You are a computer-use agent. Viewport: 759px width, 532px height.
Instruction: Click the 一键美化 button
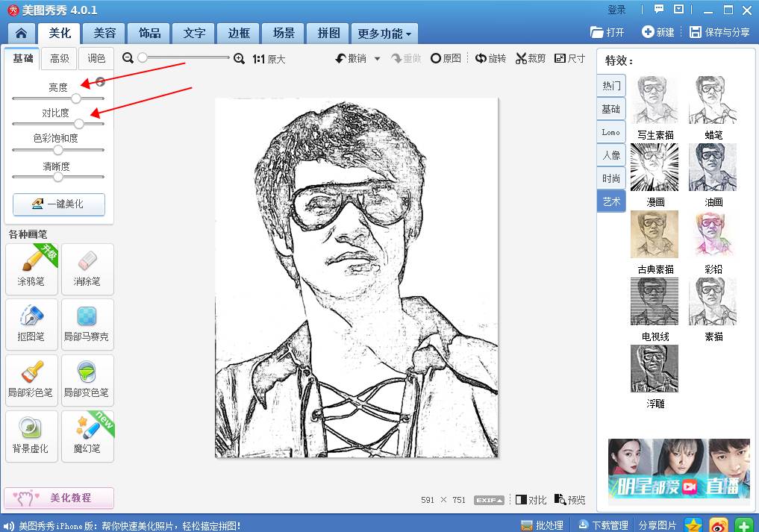click(x=59, y=204)
